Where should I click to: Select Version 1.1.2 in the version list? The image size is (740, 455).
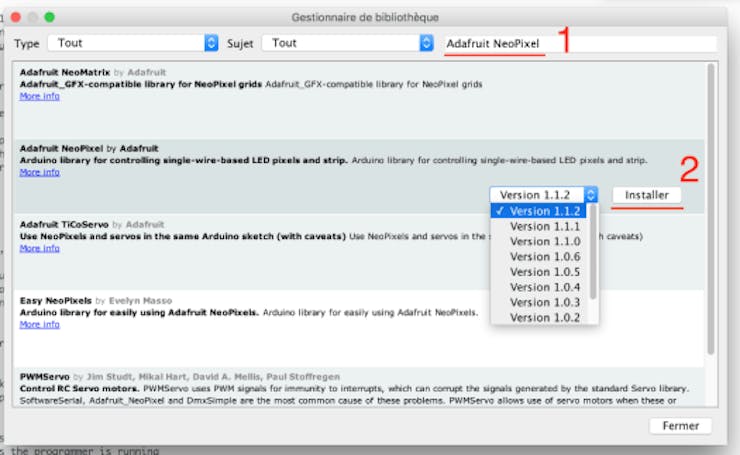(x=539, y=211)
